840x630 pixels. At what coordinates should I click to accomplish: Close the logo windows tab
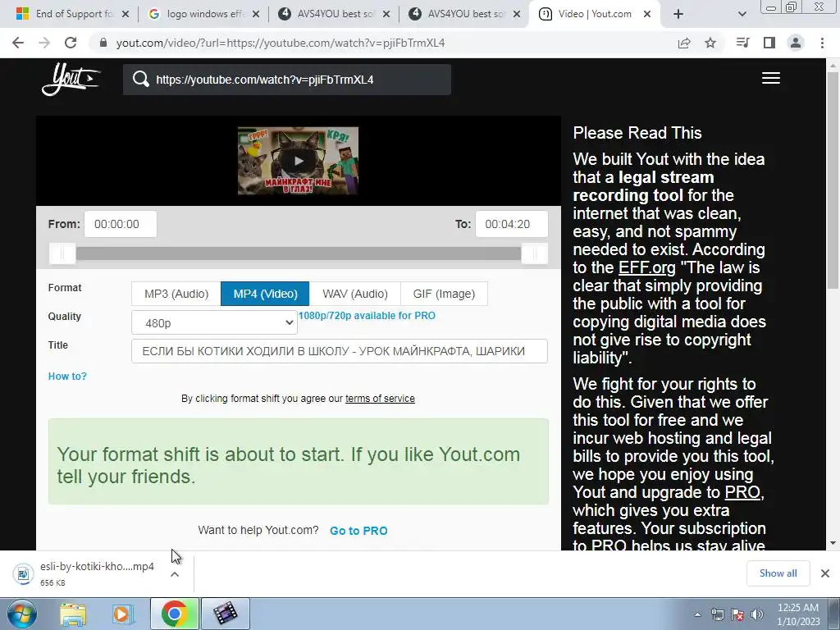[x=256, y=14]
